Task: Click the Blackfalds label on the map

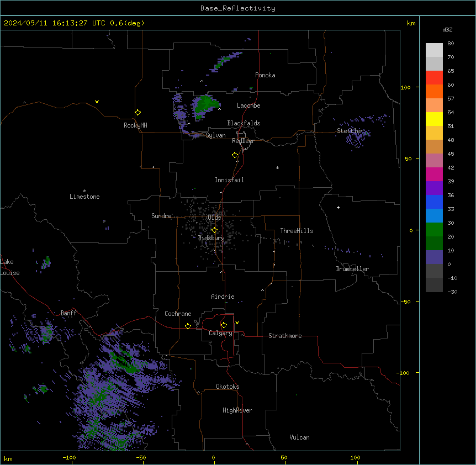Action: 244,123
